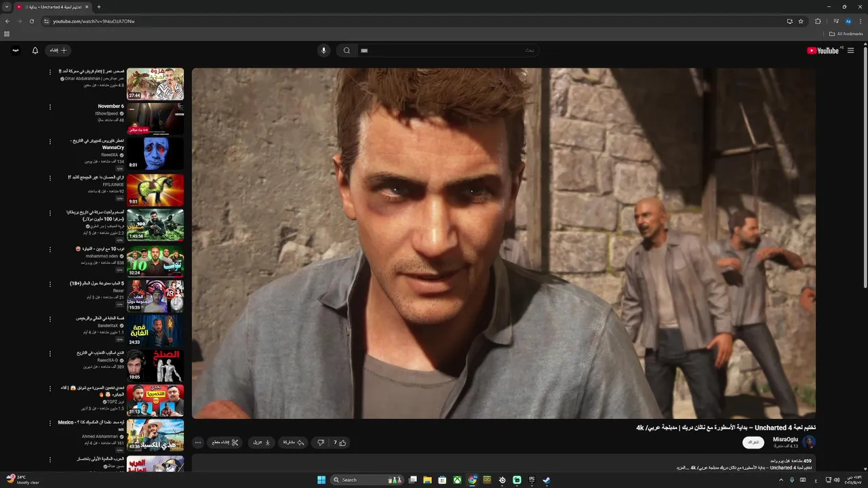This screenshot has width=868, height=488.
Task: Open the flexar 15:35 video thumbnail
Action: coord(155,296)
